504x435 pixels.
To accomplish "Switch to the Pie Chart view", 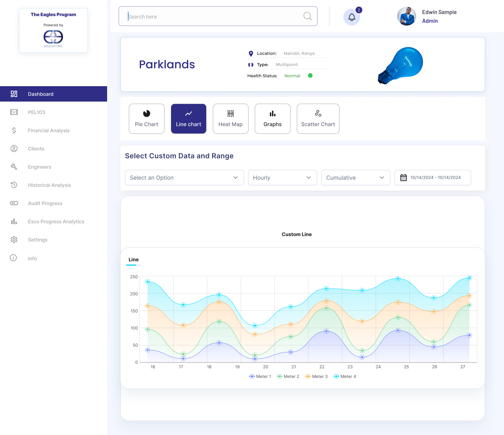I will pos(147,119).
